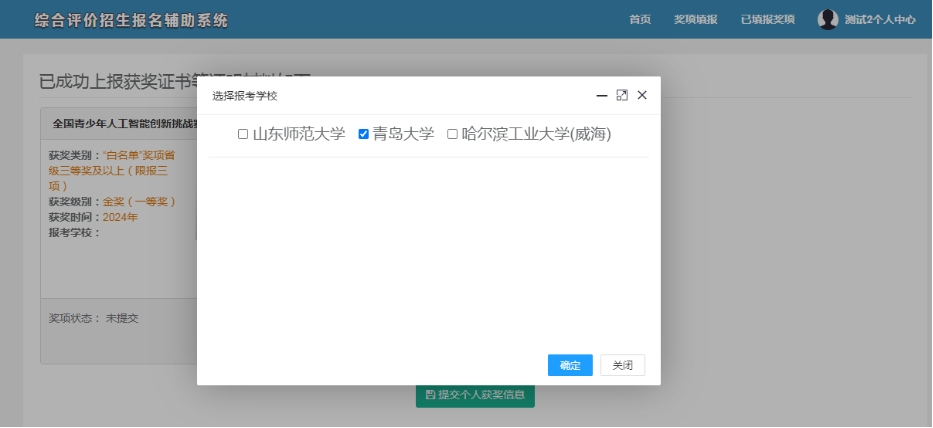933x428 pixels.
Task: Click the icon inside 提交个人获奖信息 button
Action: click(x=430, y=395)
